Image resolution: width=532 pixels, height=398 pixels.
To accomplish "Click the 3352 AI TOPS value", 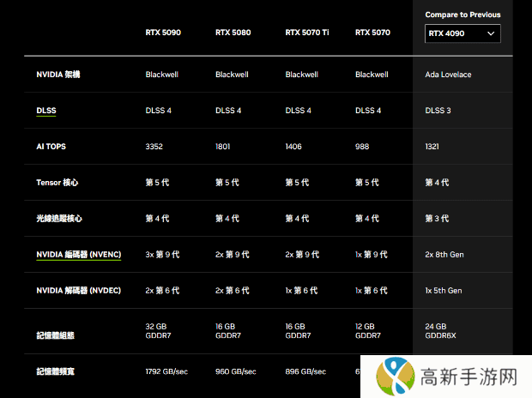I will [x=154, y=147].
